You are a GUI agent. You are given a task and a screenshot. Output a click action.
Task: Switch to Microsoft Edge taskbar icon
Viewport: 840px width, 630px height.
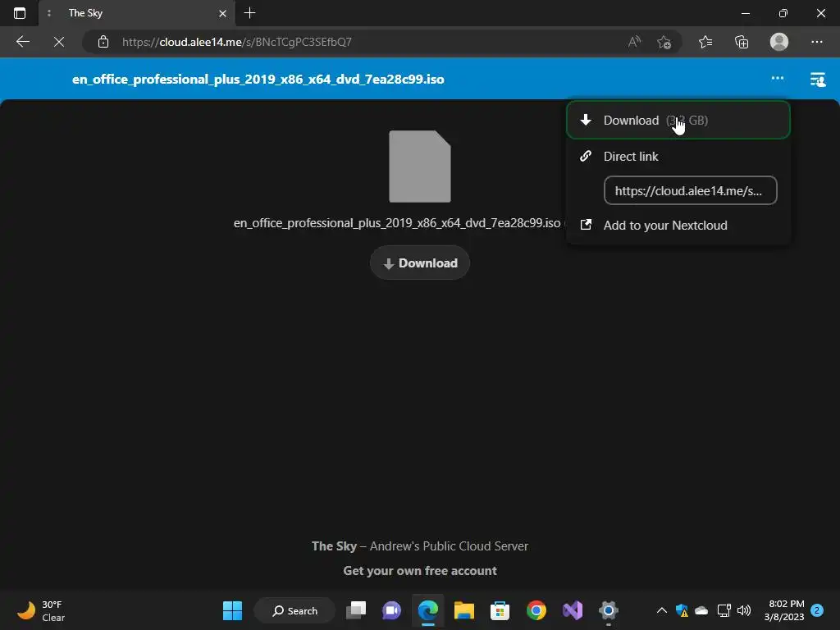point(428,610)
